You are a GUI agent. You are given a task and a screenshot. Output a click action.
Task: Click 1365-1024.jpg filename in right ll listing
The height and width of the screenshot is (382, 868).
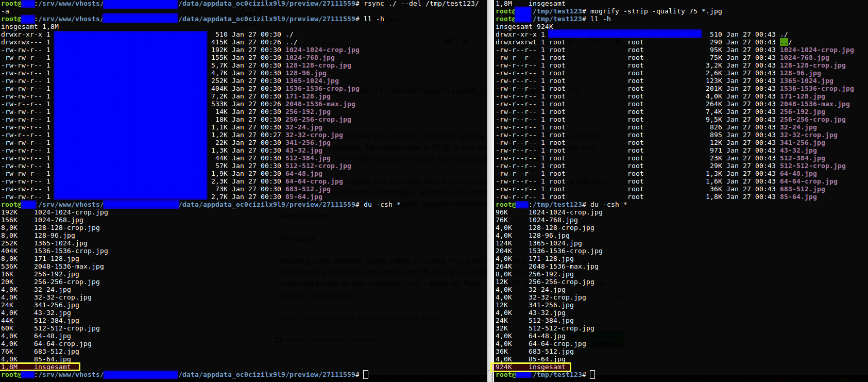tap(807, 81)
